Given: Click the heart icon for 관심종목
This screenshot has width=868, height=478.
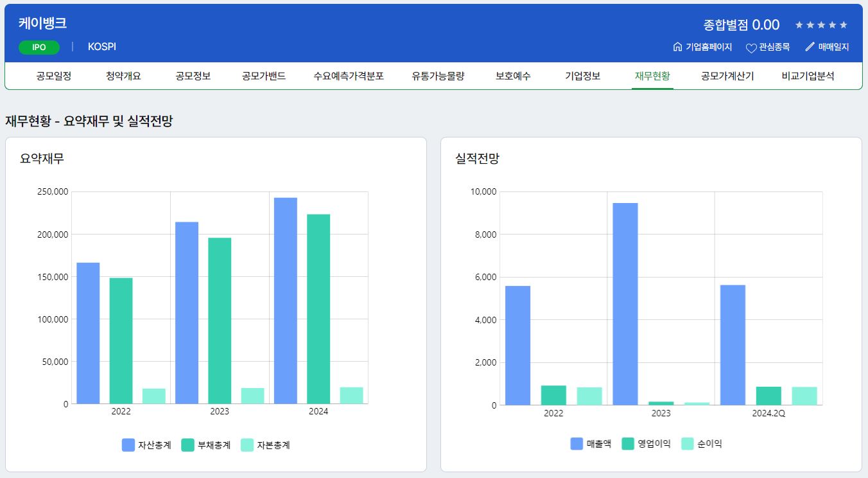Looking at the screenshot, I should click(751, 48).
